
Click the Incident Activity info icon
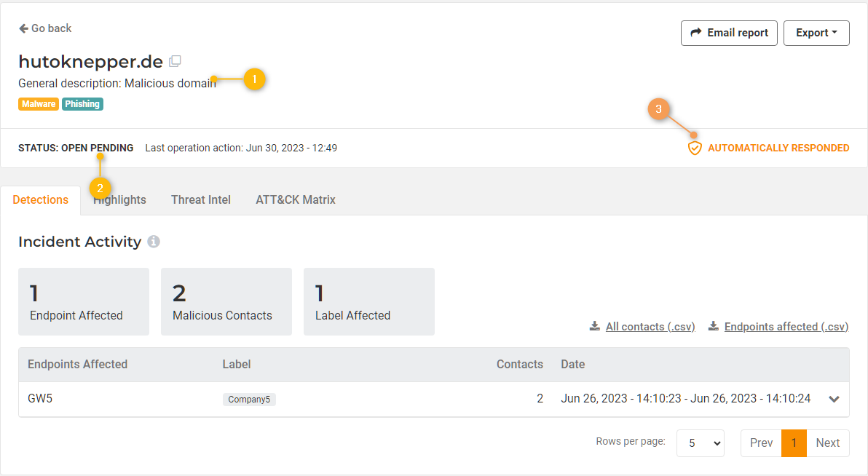[154, 242]
